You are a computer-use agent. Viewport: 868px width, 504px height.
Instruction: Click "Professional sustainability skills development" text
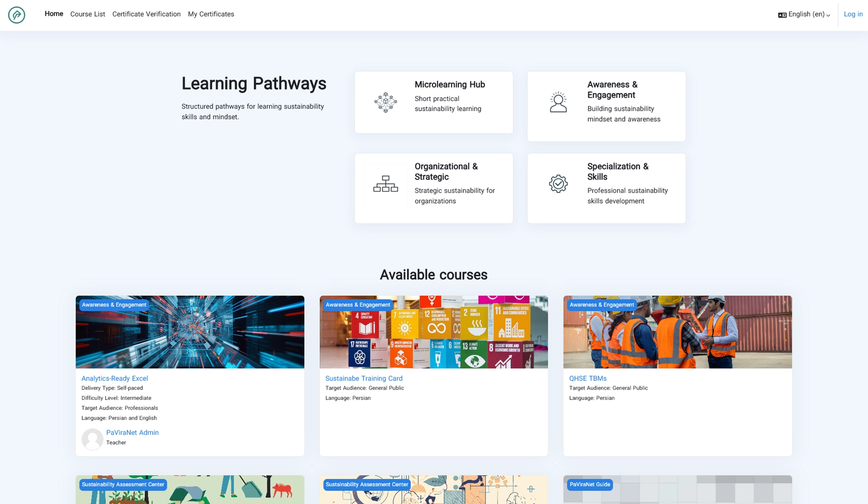pyautogui.click(x=627, y=196)
